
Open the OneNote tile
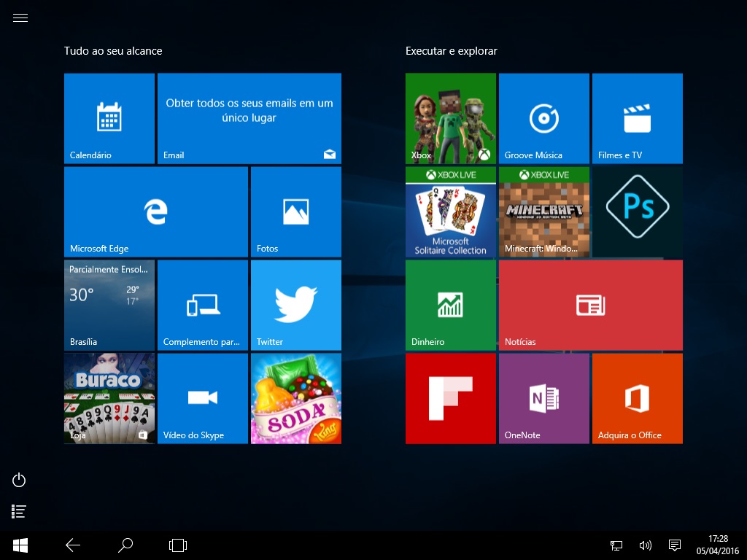pyautogui.click(x=543, y=398)
